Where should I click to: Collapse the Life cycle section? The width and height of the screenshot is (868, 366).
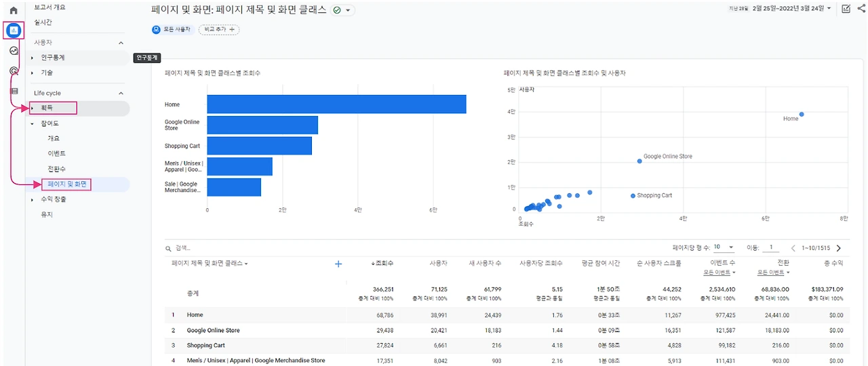point(121,93)
